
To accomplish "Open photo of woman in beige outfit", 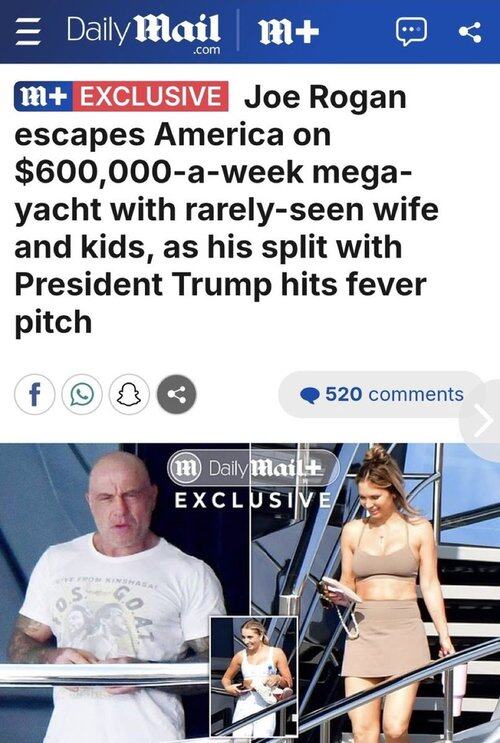I will tap(375, 593).
